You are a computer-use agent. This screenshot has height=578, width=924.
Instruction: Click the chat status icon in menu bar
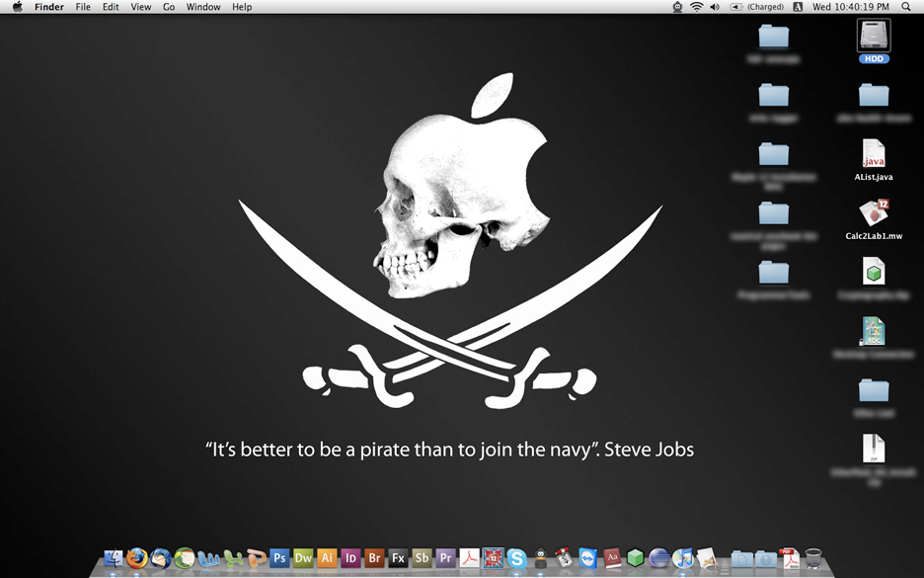(677, 7)
